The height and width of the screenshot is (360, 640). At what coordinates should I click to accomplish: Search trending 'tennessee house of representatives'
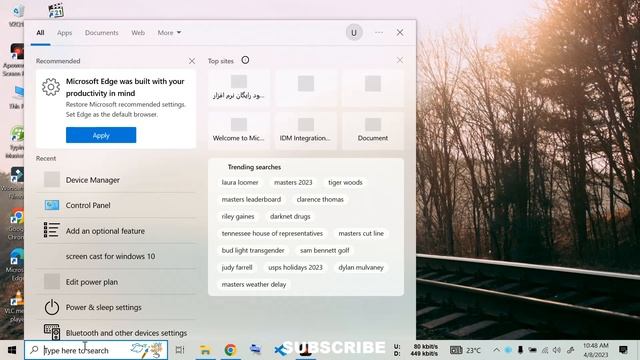click(x=272, y=233)
